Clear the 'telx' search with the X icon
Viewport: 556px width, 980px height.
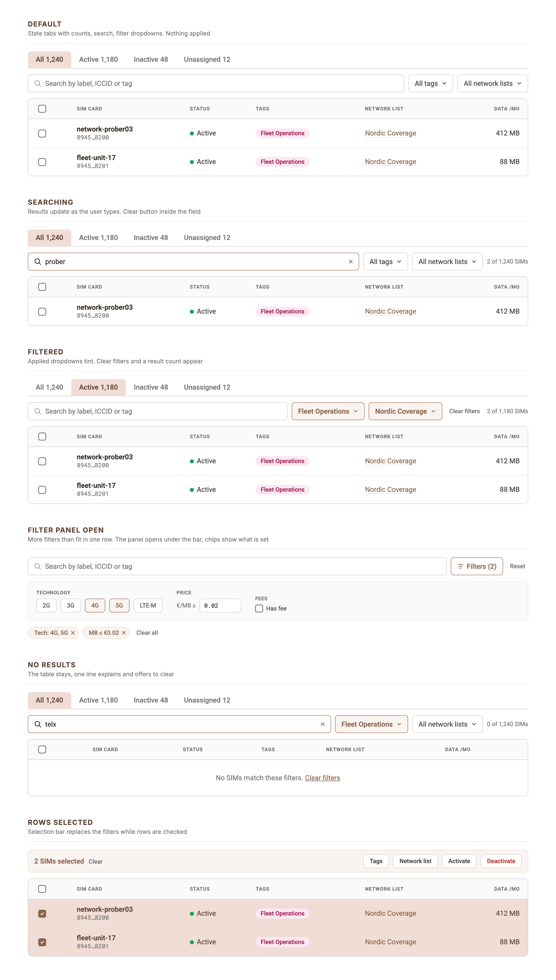click(323, 724)
